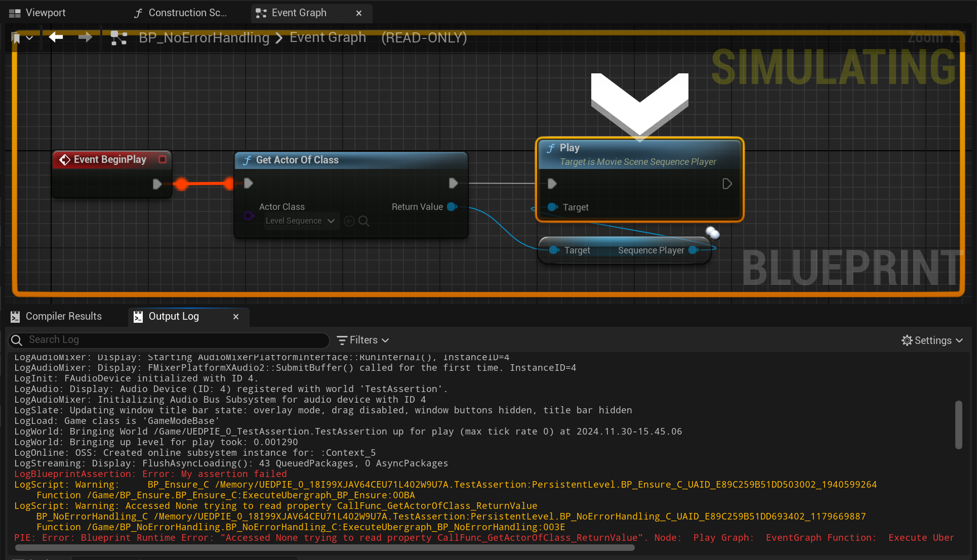The width and height of the screenshot is (977, 560).
Task: Click the bookmark icon in the graph toolbar
Action: click(17, 38)
